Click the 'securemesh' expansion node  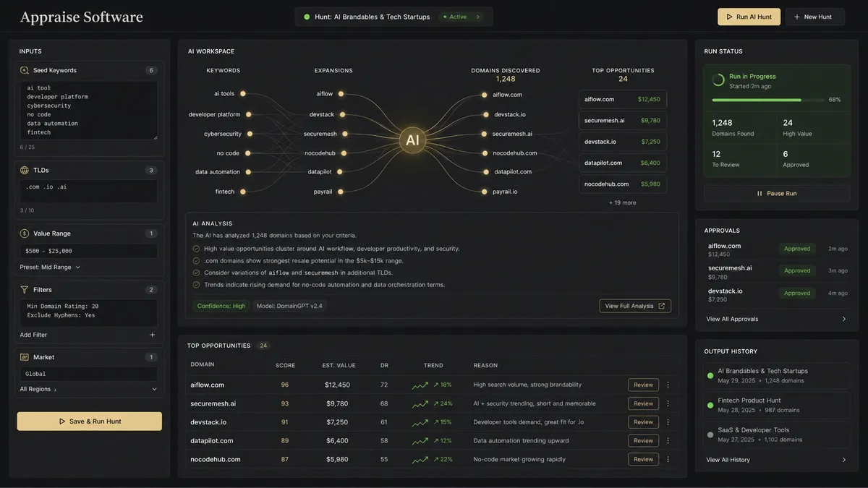point(344,134)
